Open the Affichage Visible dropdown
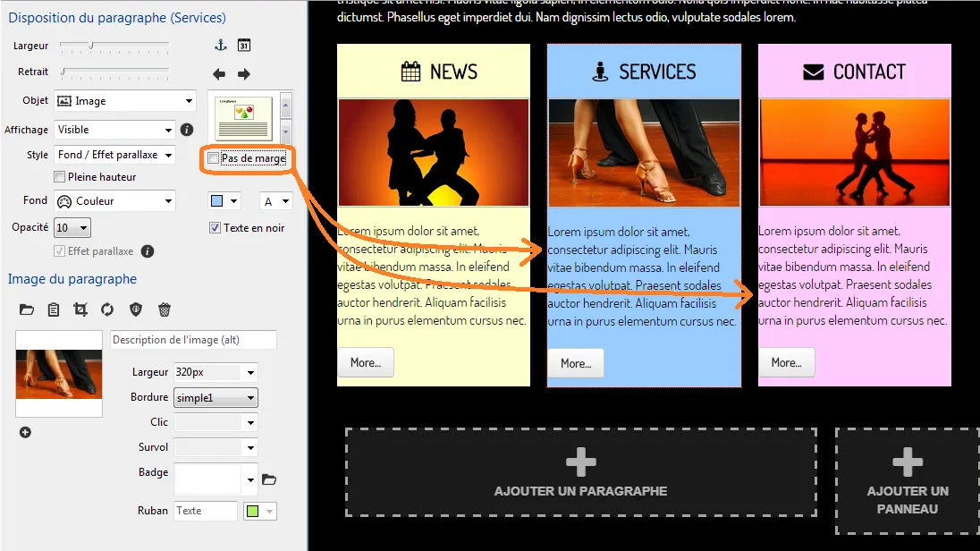 (x=114, y=130)
